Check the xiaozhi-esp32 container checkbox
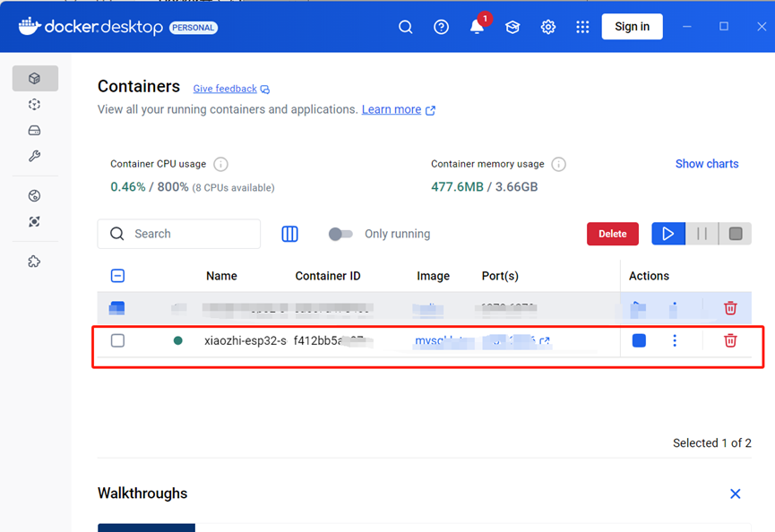The height and width of the screenshot is (532, 775). pos(117,340)
